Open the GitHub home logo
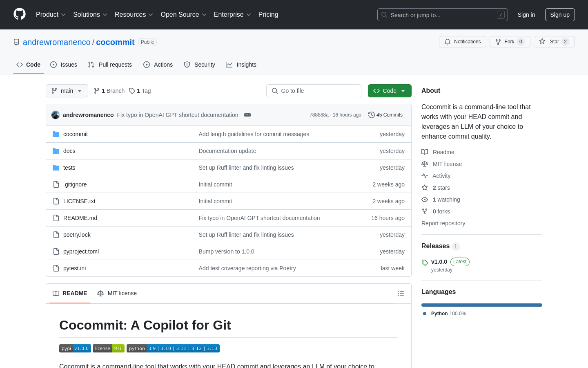This screenshot has height=368, width=588. click(20, 14)
